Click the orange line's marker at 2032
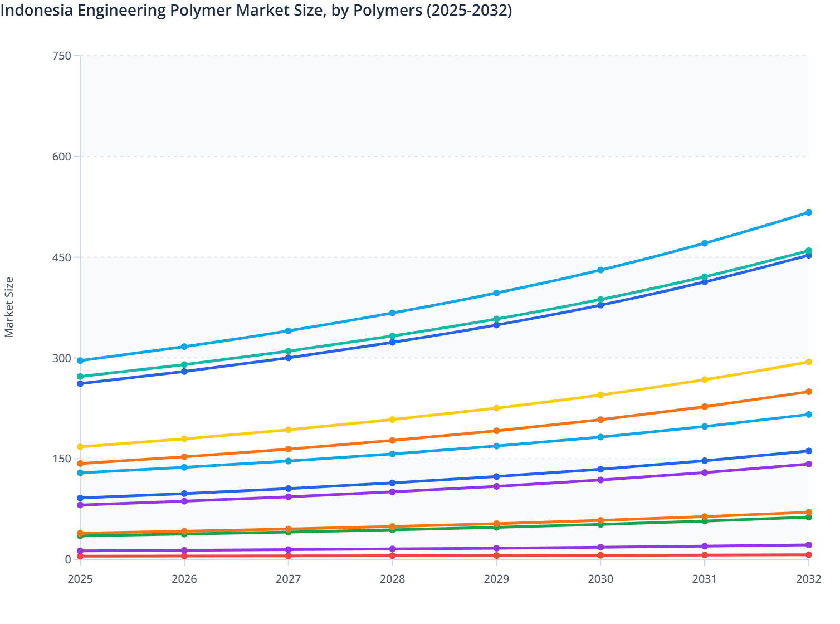Image resolution: width=840 pixels, height=624 pixels. pyautogui.click(x=809, y=392)
